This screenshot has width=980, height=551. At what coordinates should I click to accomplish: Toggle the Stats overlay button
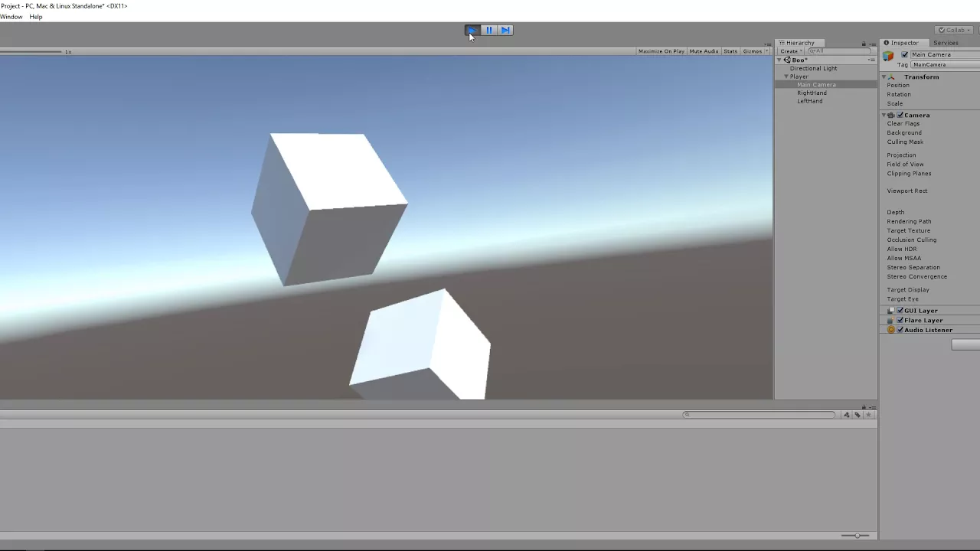[730, 51]
